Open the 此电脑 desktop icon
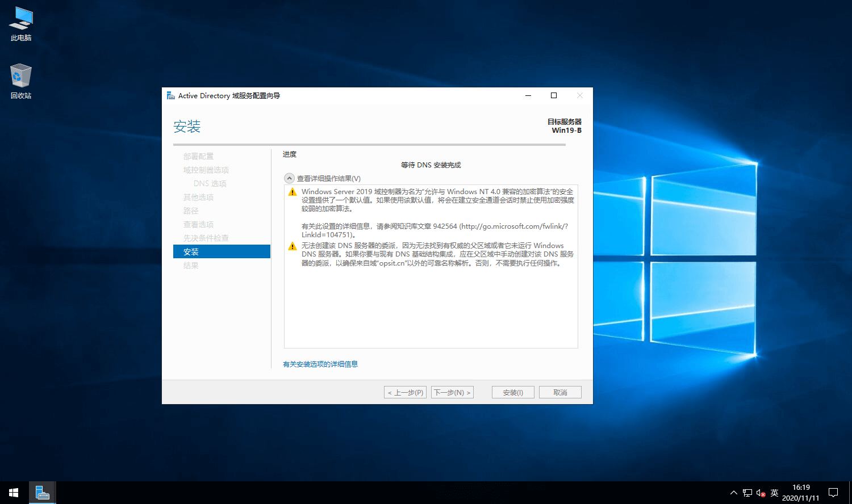This screenshot has height=504, width=852. click(x=21, y=24)
